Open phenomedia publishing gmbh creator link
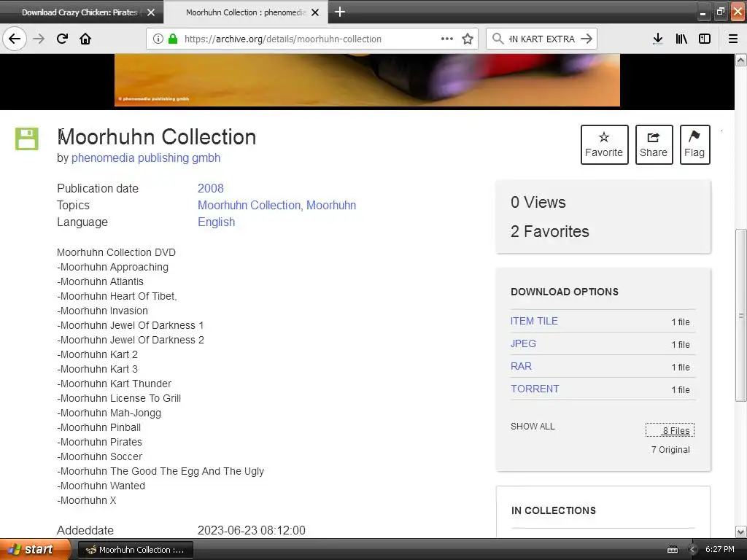Image resolution: width=747 pixels, height=560 pixels. 146,157
